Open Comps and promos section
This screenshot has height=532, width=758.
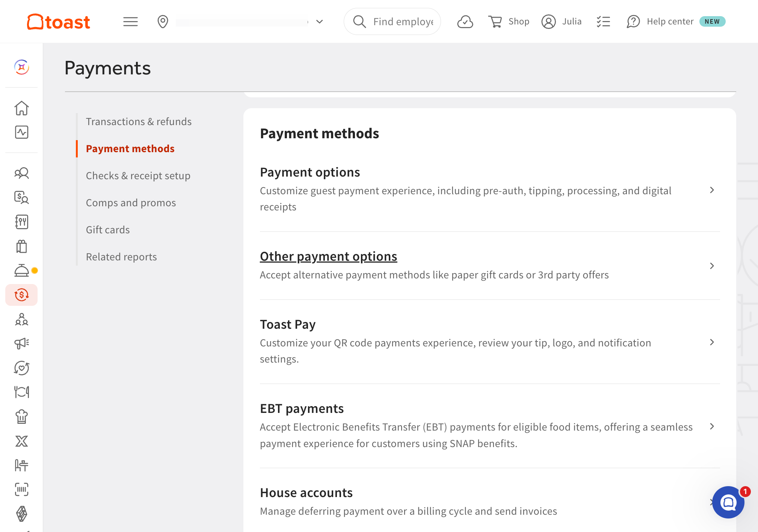131,203
